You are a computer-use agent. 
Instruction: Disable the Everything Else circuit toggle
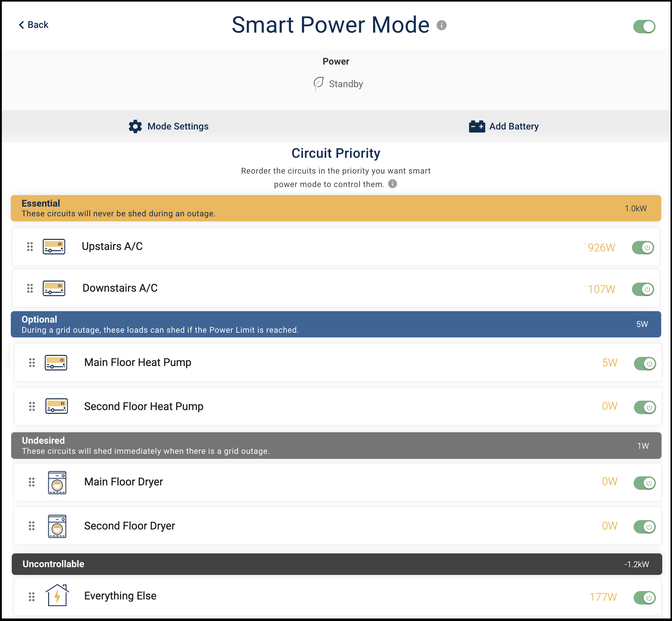pyautogui.click(x=644, y=597)
